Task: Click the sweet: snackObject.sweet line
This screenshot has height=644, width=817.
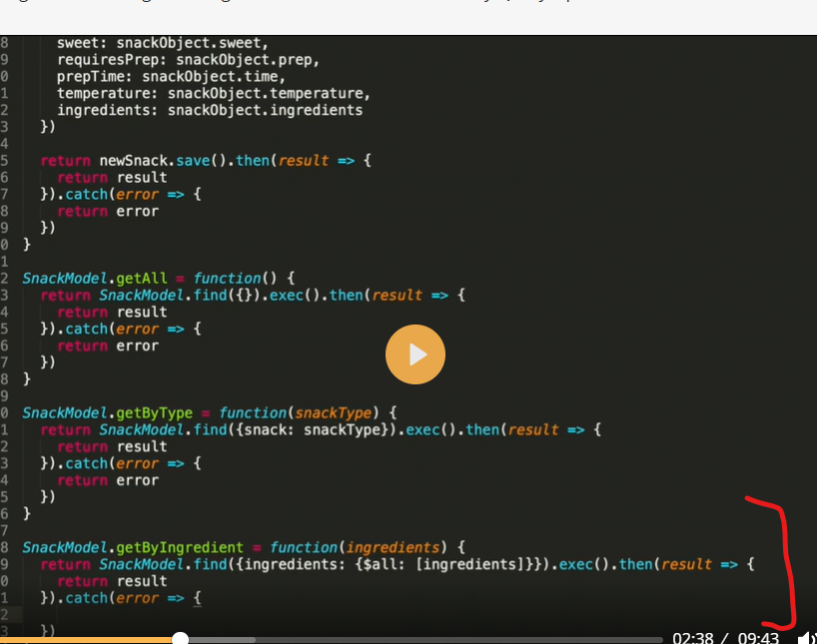Action: tap(162, 43)
